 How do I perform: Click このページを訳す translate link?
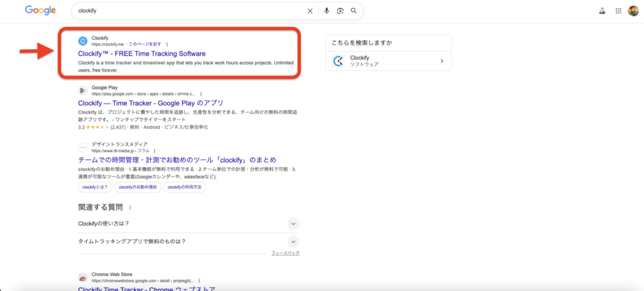[x=145, y=45]
